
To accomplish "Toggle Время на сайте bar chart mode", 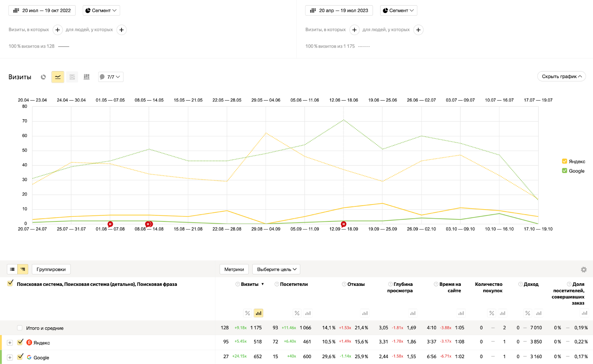I will tap(461, 313).
